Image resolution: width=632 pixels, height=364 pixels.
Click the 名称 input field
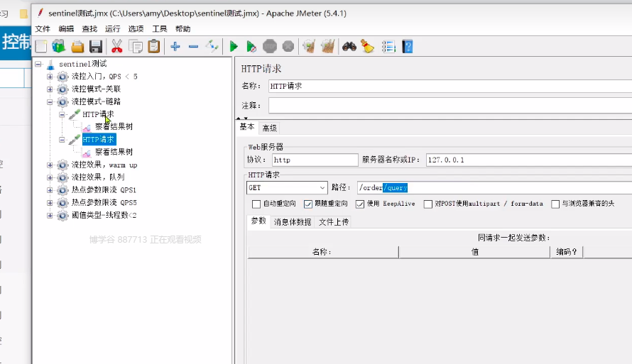click(x=450, y=86)
